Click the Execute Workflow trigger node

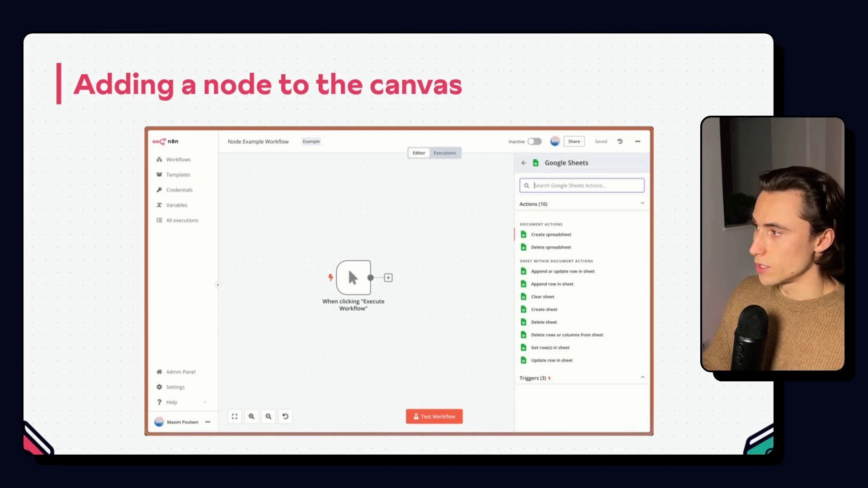[354, 277]
